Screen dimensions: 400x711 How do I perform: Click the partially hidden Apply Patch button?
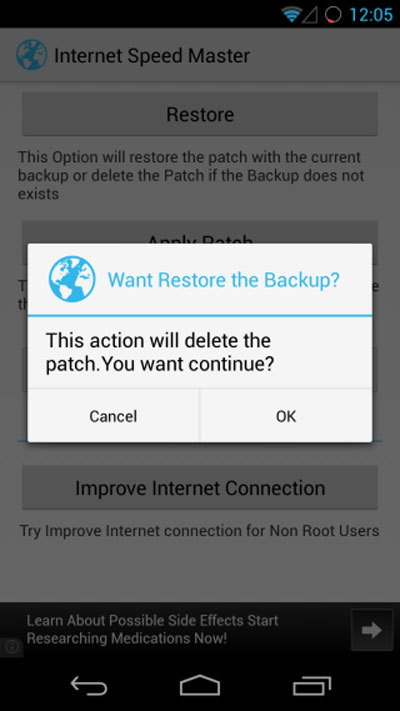(200, 232)
